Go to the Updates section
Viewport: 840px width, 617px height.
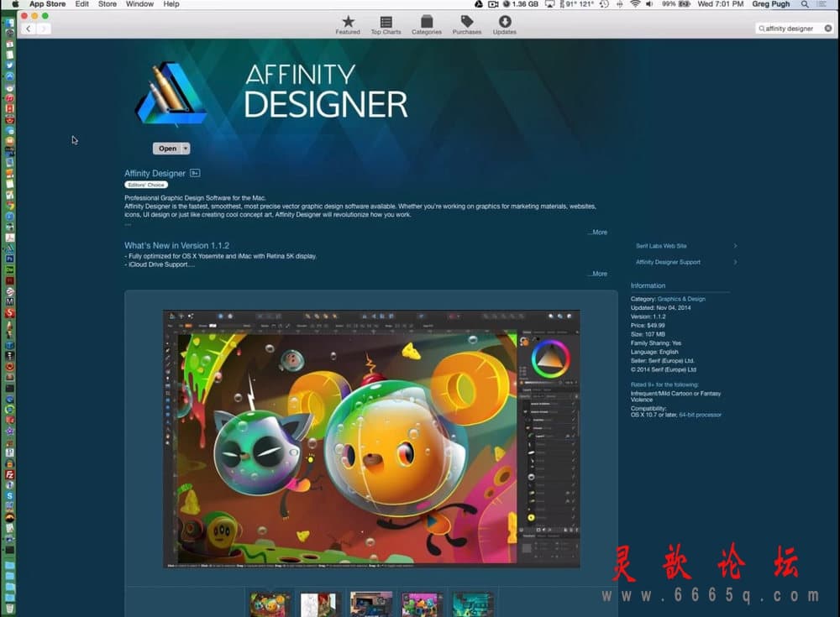click(x=505, y=25)
